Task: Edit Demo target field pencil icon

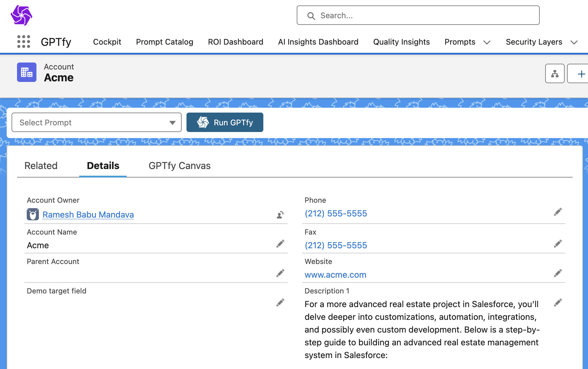Action: click(x=280, y=303)
